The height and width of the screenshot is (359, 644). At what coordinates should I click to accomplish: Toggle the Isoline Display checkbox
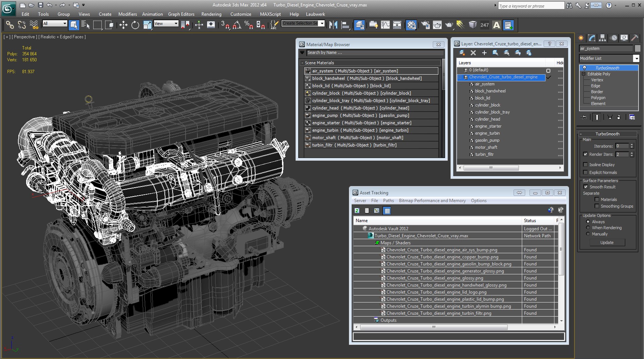[x=585, y=165]
